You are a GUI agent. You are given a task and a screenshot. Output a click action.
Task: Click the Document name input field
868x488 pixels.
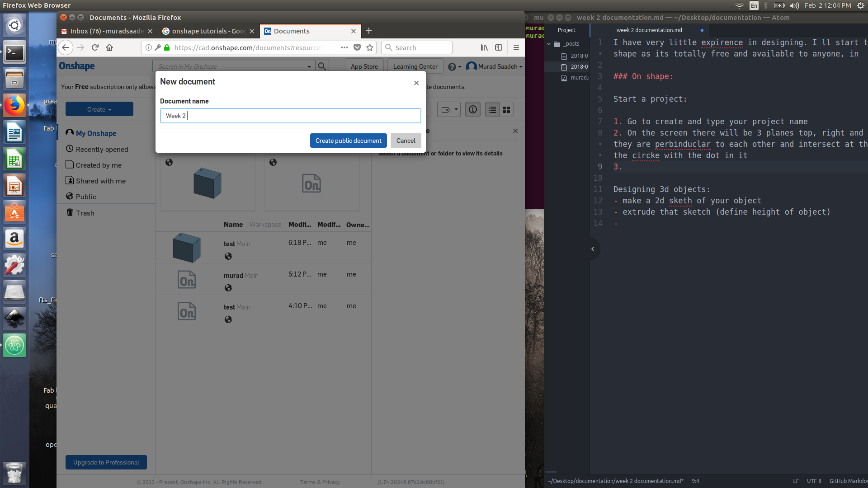point(290,116)
